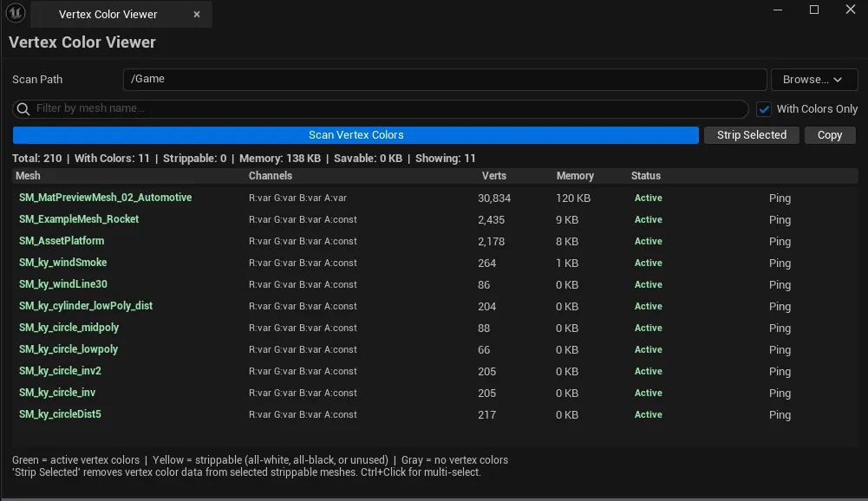This screenshot has height=501, width=868.
Task: Click the 120 KB memory value
Action: (x=573, y=198)
